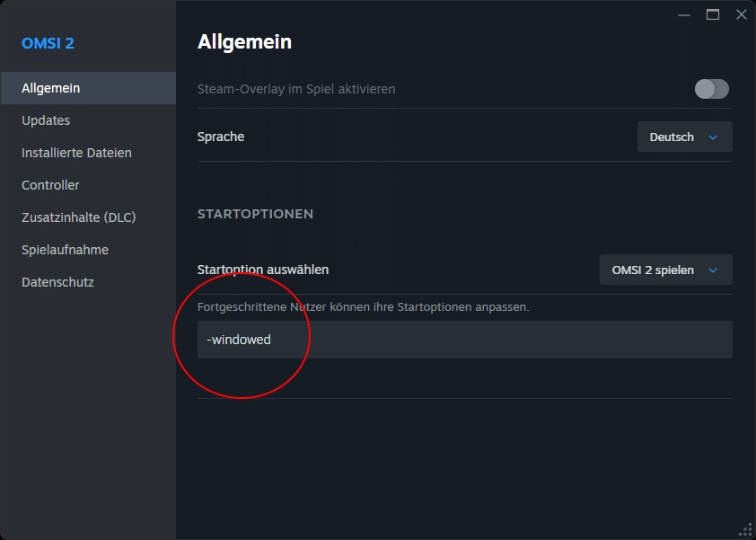Click the OMSI 2 game title
The image size is (756, 540).
coord(48,43)
